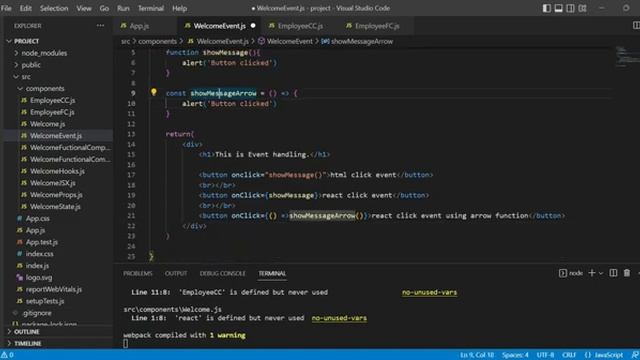Click the code minimap preview
This screenshot has width=640, height=360.
[627, 56]
